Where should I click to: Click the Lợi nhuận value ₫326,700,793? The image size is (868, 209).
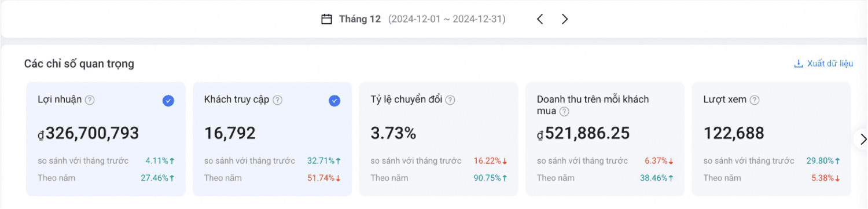(89, 134)
